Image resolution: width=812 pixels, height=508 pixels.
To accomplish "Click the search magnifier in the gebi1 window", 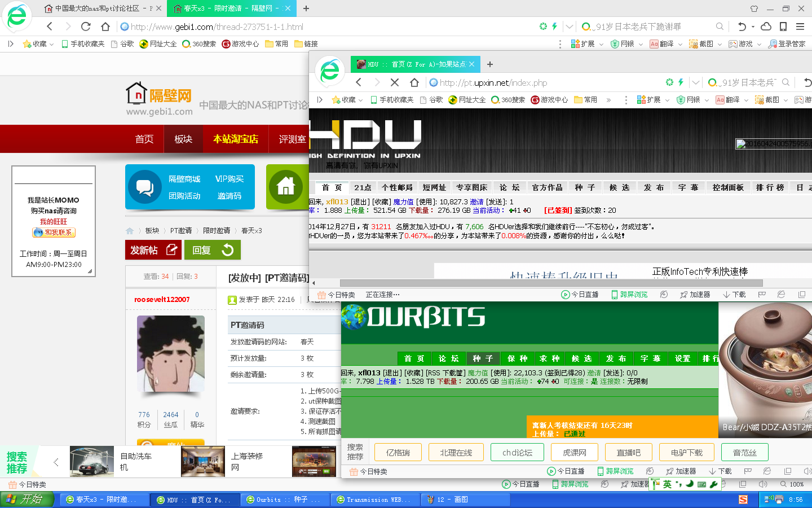I will pyautogui.click(x=720, y=27).
